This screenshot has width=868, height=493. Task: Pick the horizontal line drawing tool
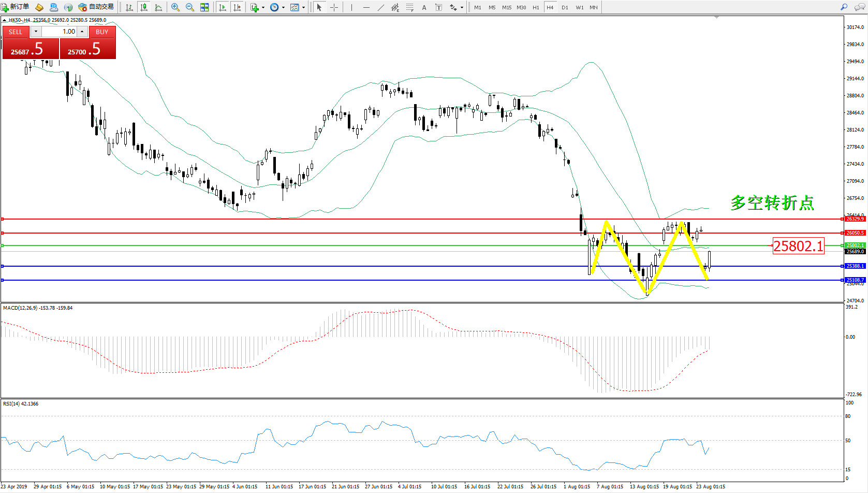click(366, 7)
